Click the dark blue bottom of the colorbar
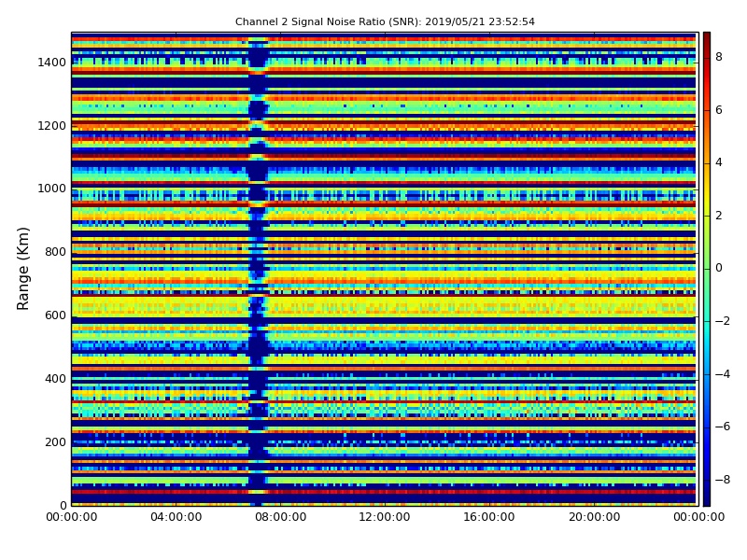Image resolution: width=747 pixels, height=560 pixels. coord(707,499)
